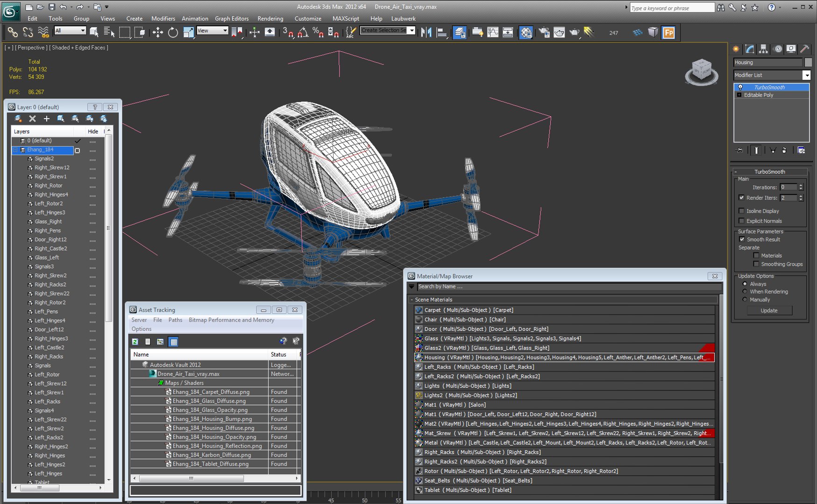Toggle Percent Snap
Screen dimensions: 817x504
[318, 32]
